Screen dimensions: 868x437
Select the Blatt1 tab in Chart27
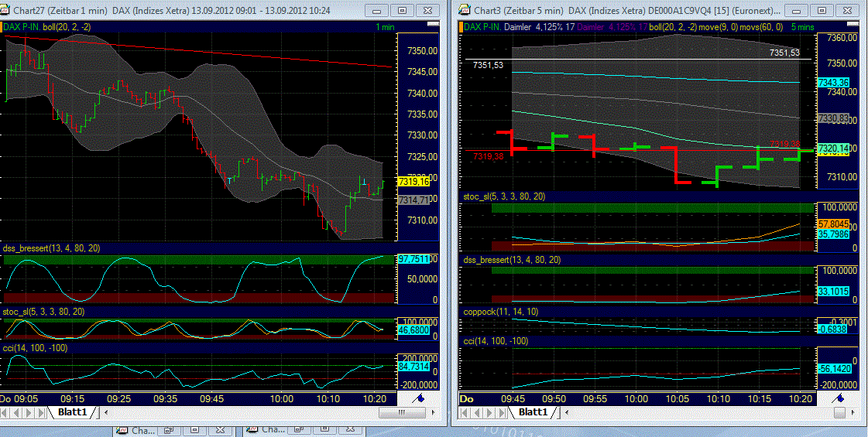point(73,412)
